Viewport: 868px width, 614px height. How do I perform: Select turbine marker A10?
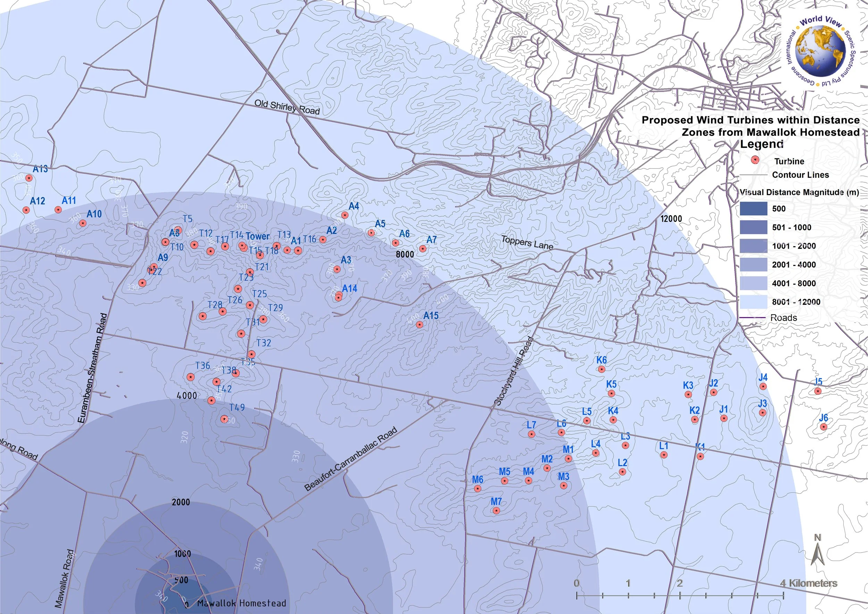83,223
